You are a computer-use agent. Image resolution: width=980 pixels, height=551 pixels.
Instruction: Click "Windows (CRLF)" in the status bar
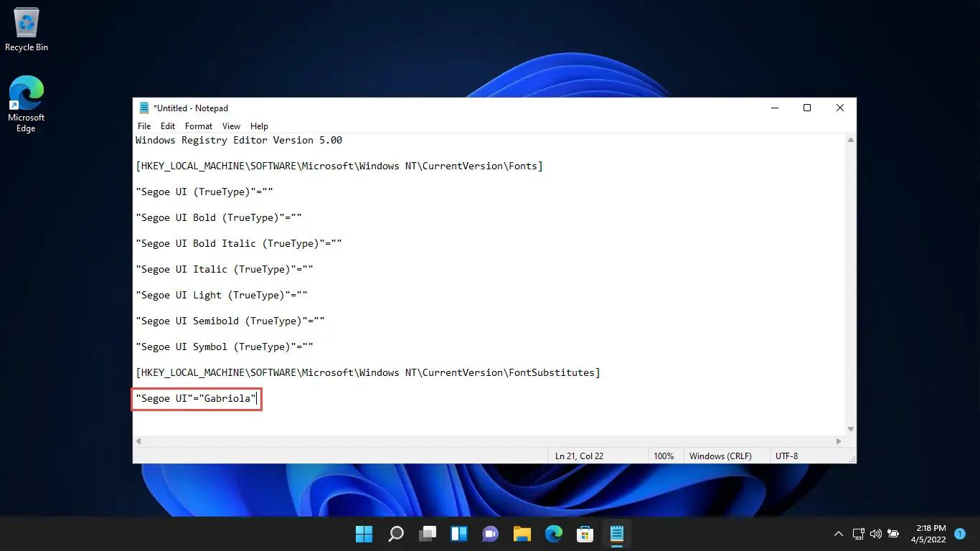click(720, 456)
